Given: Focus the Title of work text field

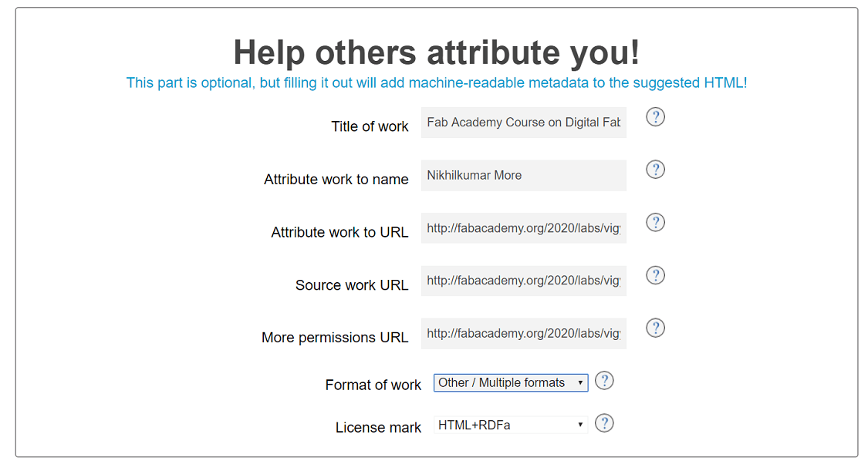Looking at the screenshot, I should coord(523,123).
